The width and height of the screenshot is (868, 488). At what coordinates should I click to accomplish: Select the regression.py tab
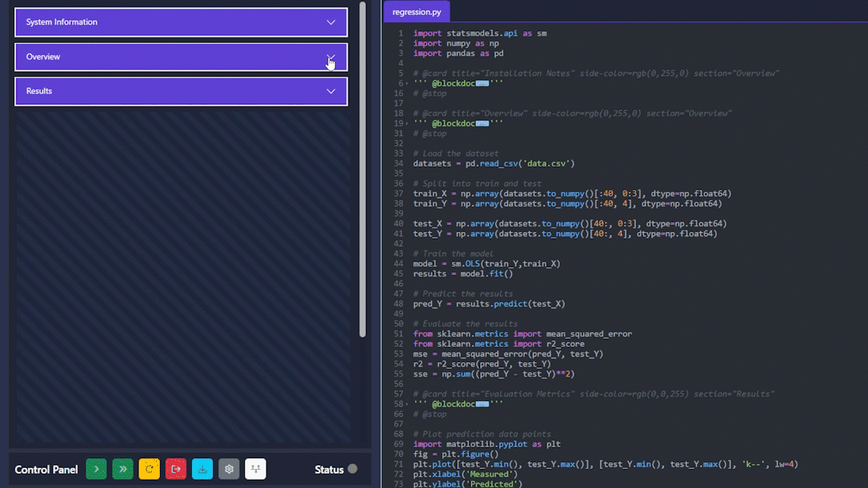(416, 12)
